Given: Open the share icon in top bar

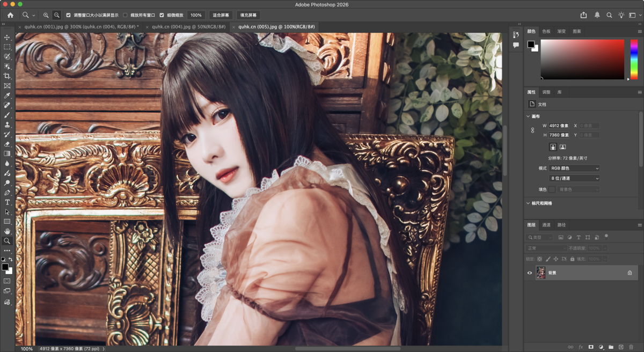Looking at the screenshot, I should click(584, 15).
